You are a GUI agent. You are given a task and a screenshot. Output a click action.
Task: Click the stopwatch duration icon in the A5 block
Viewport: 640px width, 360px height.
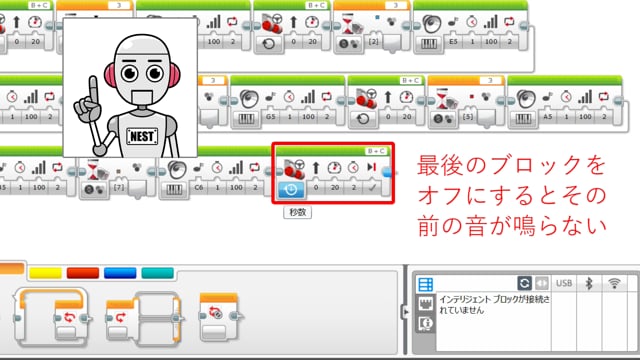tap(566, 97)
